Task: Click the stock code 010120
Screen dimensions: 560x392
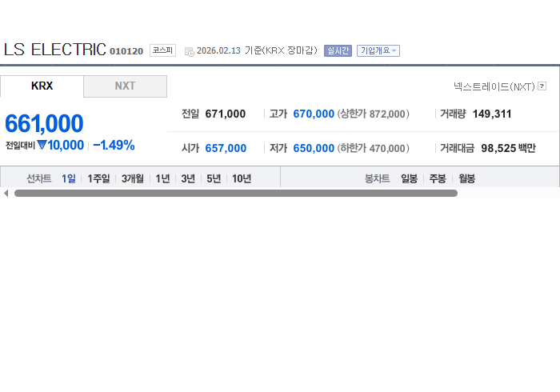Action: click(126, 51)
